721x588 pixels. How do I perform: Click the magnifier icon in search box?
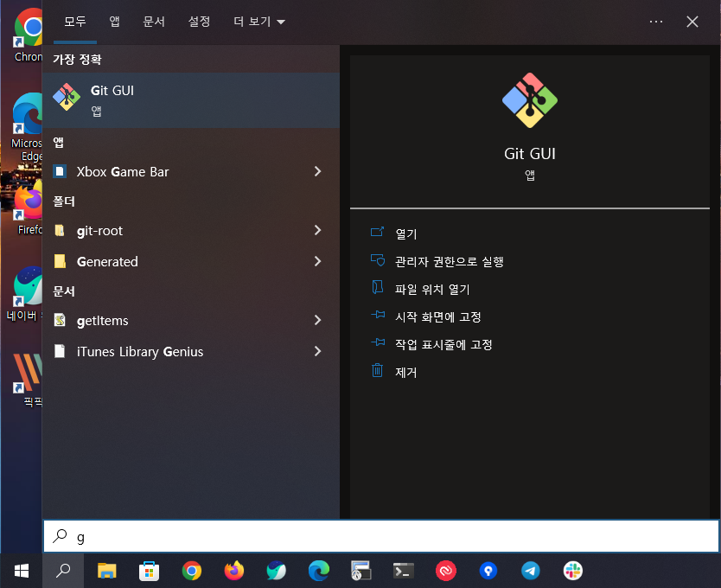point(60,536)
